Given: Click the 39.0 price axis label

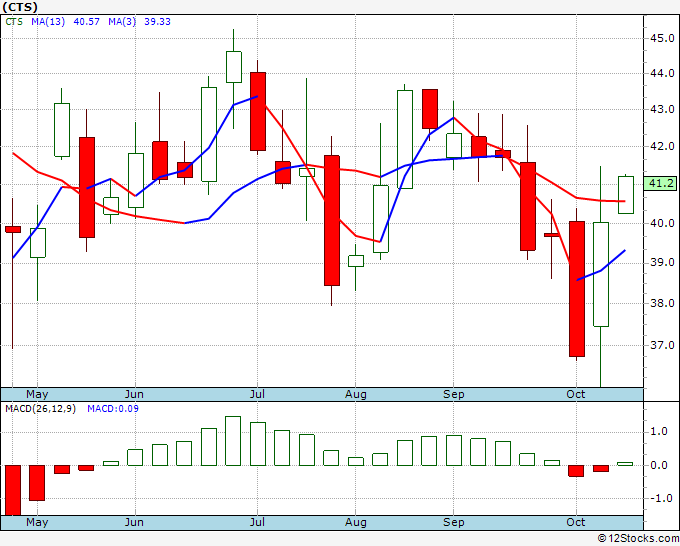Looking at the screenshot, I should pos(662,263).
